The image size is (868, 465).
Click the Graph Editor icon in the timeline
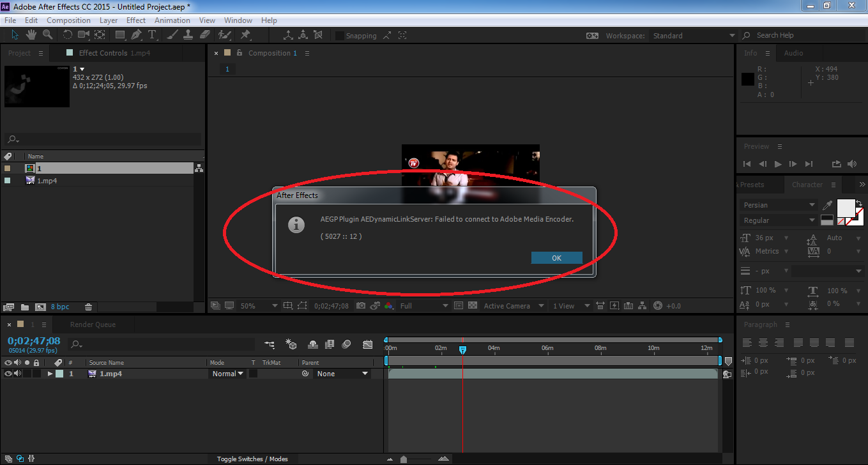(x=367, y=344)
